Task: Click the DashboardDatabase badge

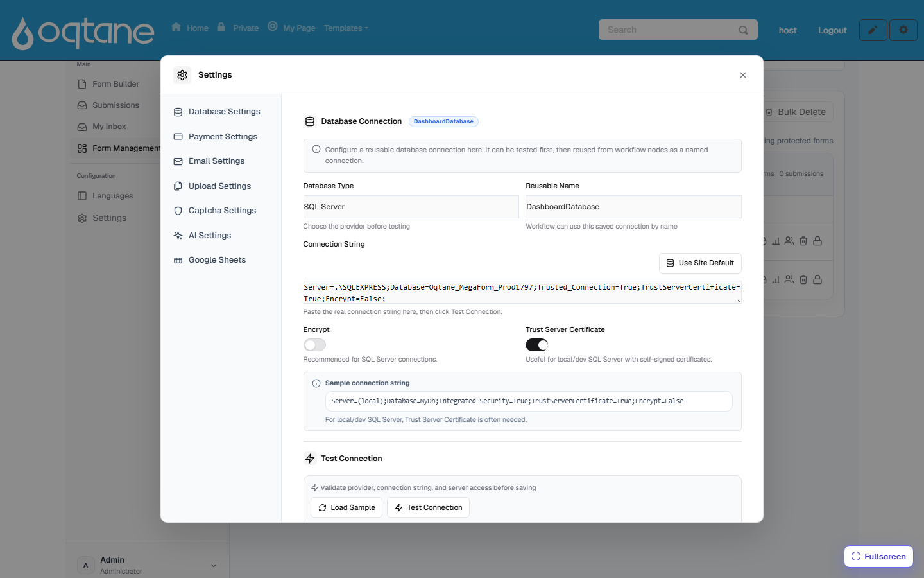Action: click(x=443, y=121)
